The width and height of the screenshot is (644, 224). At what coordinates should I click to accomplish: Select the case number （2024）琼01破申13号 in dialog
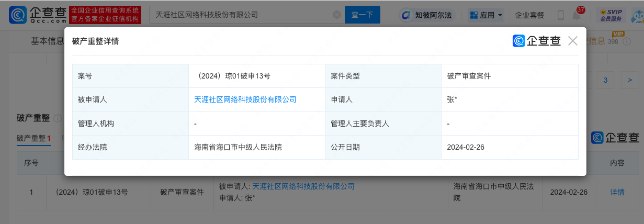point(232,76)
